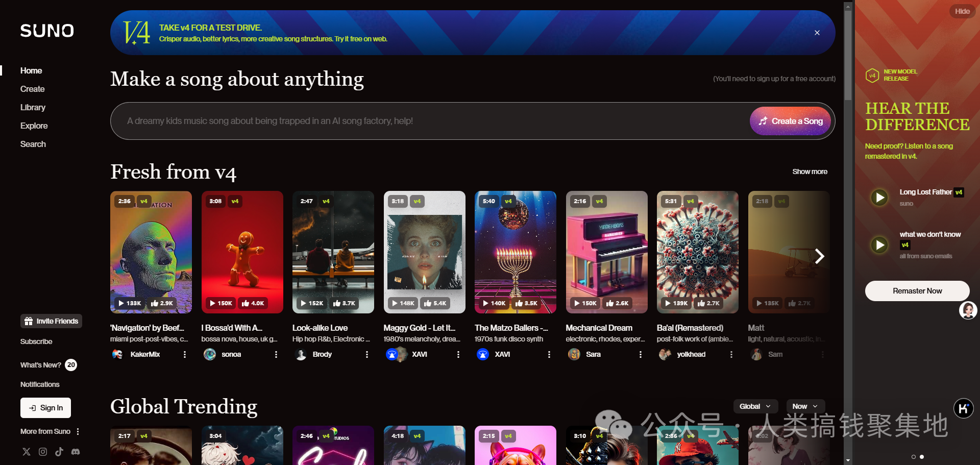The width and height of the screenshot is (980, 465).
Task: Click next arrow in Fresh from v4 carousel
Action: pos(819,256)
